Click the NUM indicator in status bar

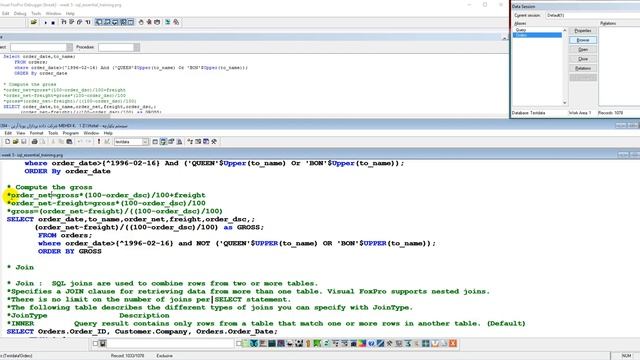627,356
